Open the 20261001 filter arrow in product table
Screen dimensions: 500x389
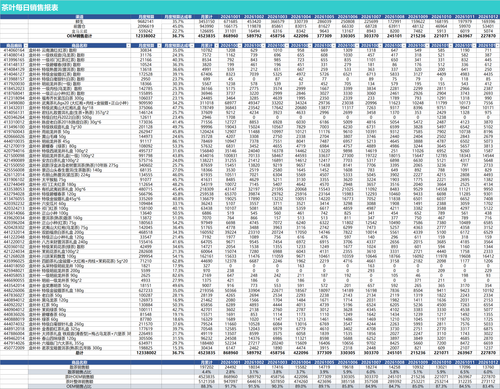pos(240,45)
